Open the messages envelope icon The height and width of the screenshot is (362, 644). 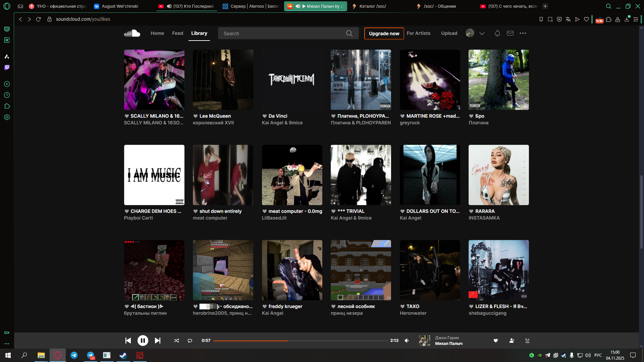510,33
